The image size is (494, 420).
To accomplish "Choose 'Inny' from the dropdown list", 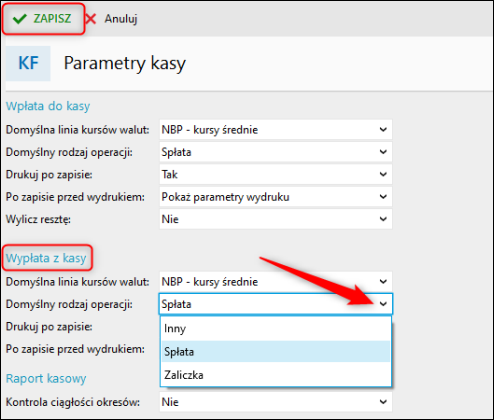I will click(276, 329).
